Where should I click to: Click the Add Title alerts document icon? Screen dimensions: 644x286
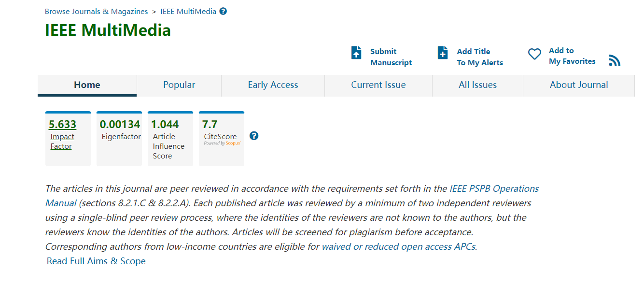click(x=443, y=53)
